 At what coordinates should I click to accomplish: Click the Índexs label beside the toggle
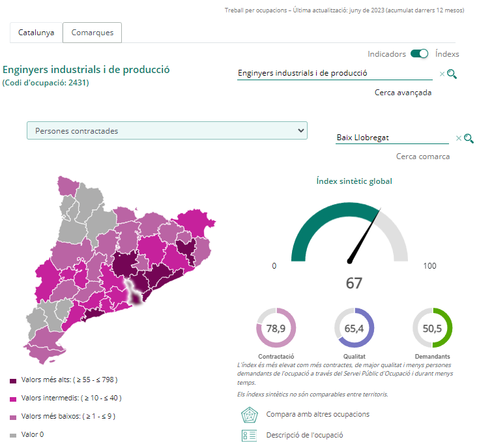tap(447, 53)
